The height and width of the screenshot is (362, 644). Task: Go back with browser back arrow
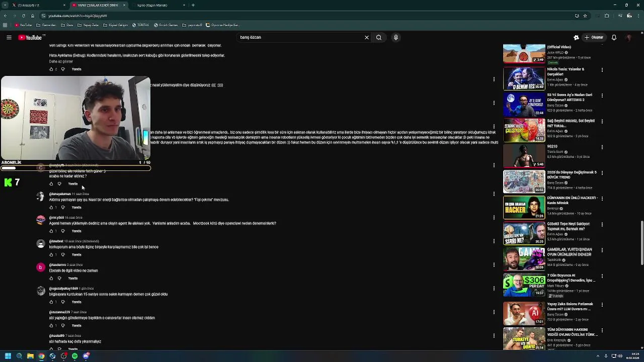pos(6,16)
